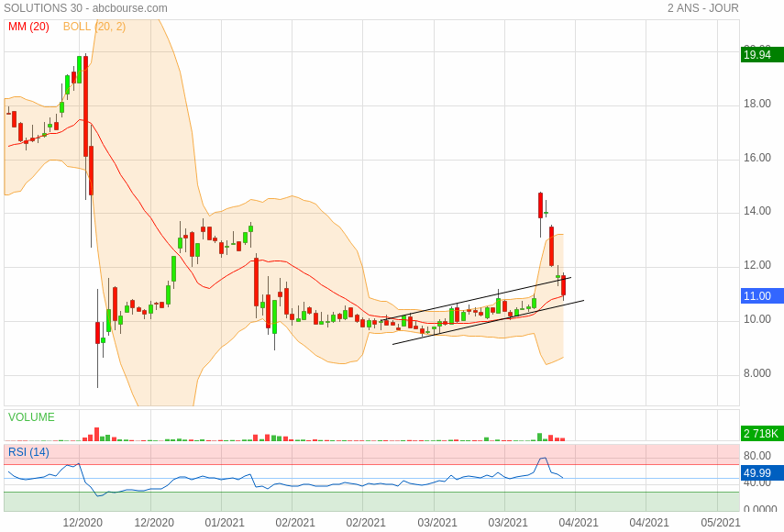Click the 18.00 price axis label

(x=757, y=104)
